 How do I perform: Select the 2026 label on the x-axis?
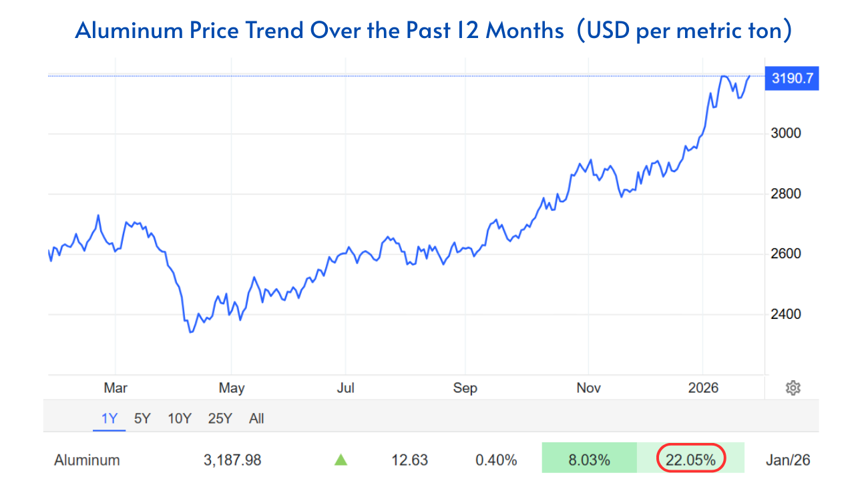(703, 388)
